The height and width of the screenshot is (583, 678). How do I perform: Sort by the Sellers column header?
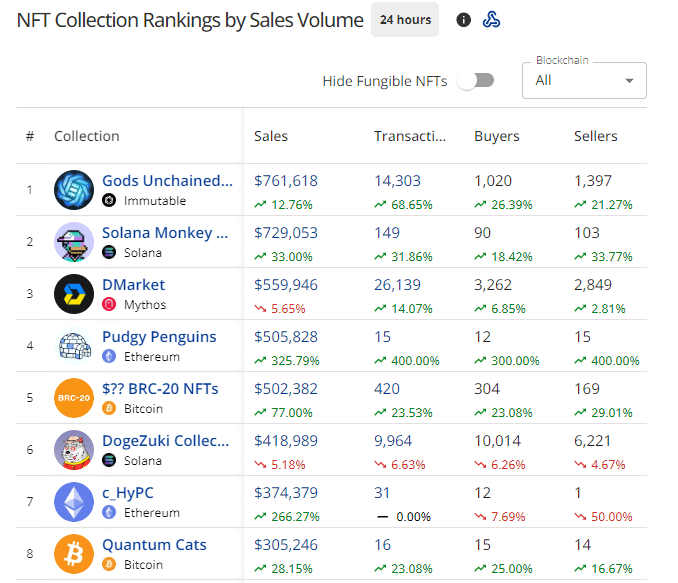pyautogui.click(x=595, y=136)
